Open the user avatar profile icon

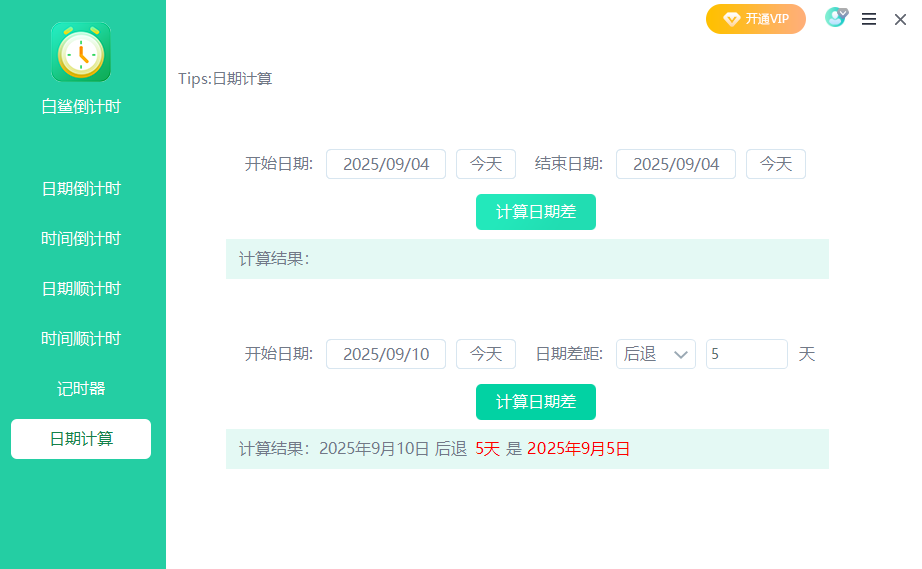click(x=835, y=18)
